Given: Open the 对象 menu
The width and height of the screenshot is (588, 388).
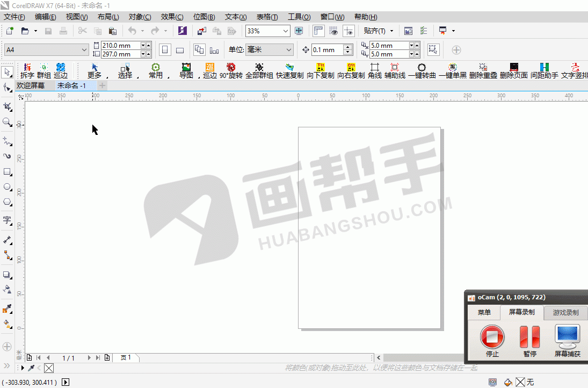Looking at the screenshot, I should pyautogui.click(x=140, y=17).
